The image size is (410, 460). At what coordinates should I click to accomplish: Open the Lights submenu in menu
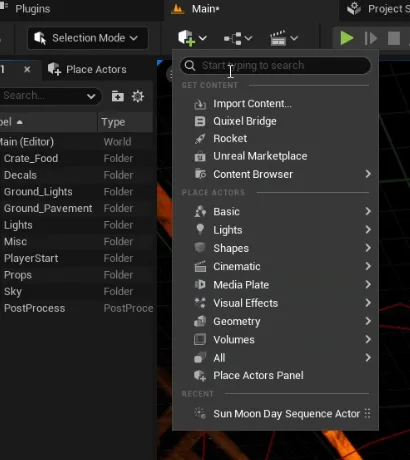[x=275, y=230]
